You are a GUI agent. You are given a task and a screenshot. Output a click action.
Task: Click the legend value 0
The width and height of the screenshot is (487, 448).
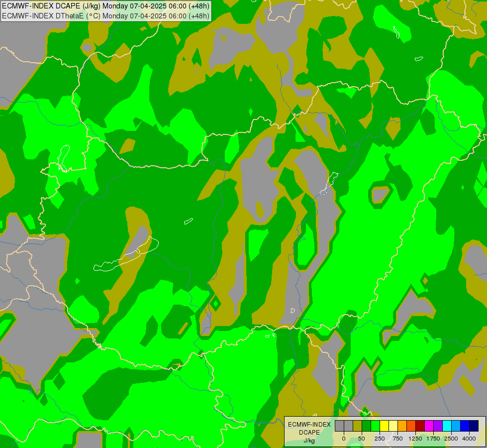344,439
